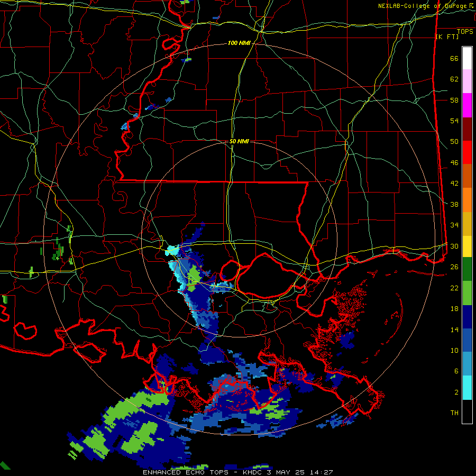Click the light green 26 kft legend swatch
The image size is (476, 476).
pos(467,293)
